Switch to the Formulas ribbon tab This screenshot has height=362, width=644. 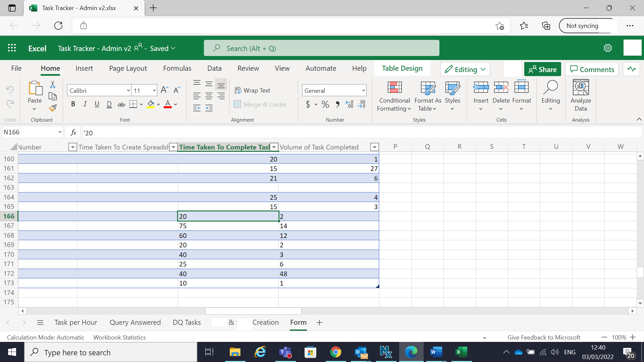point(177,68)
